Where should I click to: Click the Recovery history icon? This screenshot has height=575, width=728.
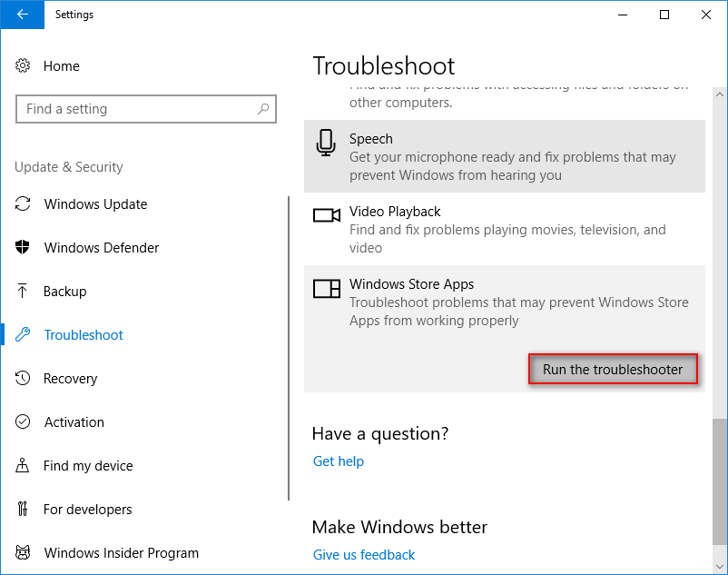[x=24, y=379]
